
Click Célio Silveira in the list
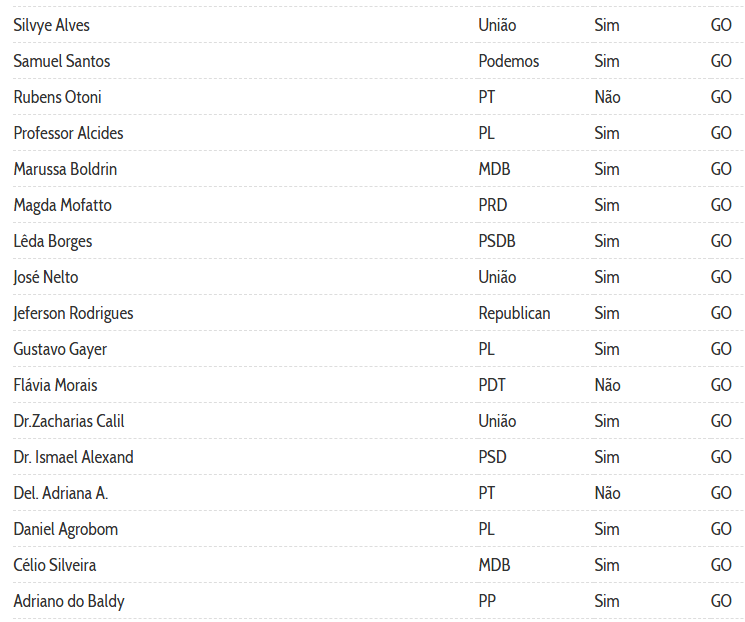tap(55, 565)
